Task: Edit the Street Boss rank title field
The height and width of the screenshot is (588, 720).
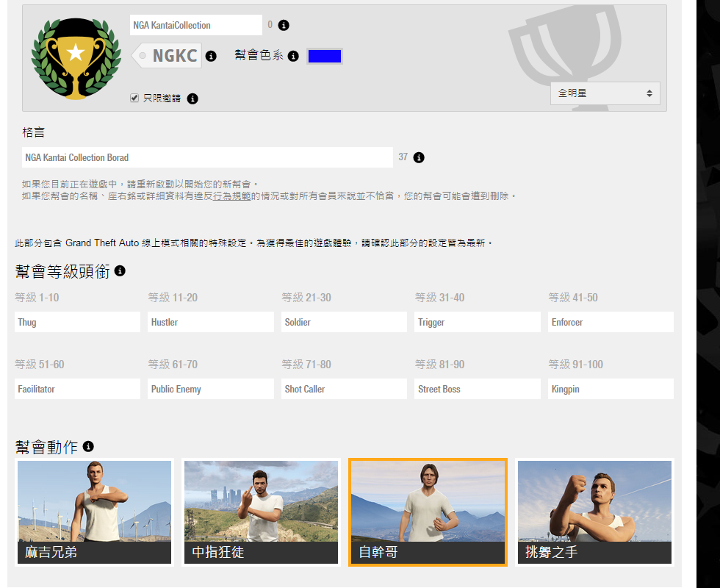Action: pyautogui.click(x=478, y=389)
